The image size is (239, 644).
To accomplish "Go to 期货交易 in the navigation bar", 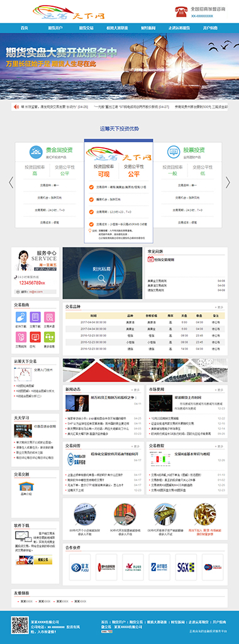I will tap(86, 28).
